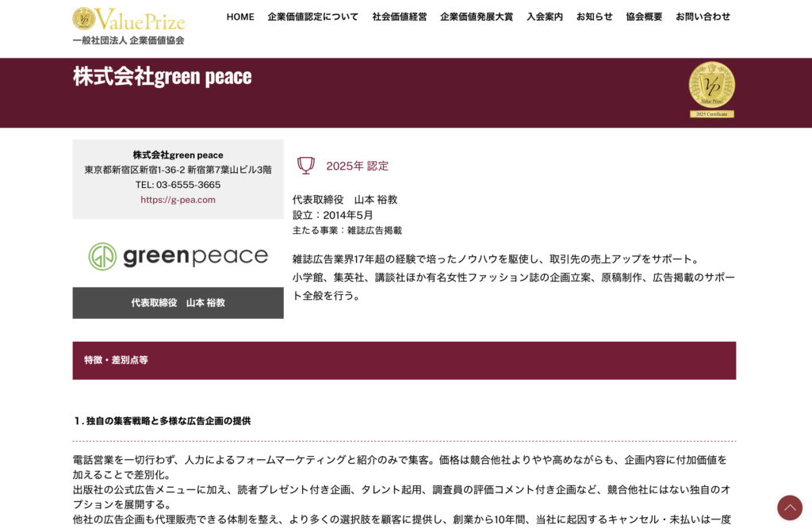Visit the https://g-pea.com website link
This screenshot has height=529, width=812.
point(178,200)
